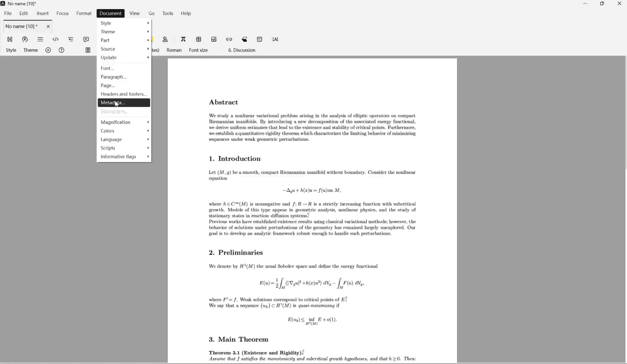This screenshot has width=627, height=364.
Task: Click the insert link icon
Action: click(229, 39)
